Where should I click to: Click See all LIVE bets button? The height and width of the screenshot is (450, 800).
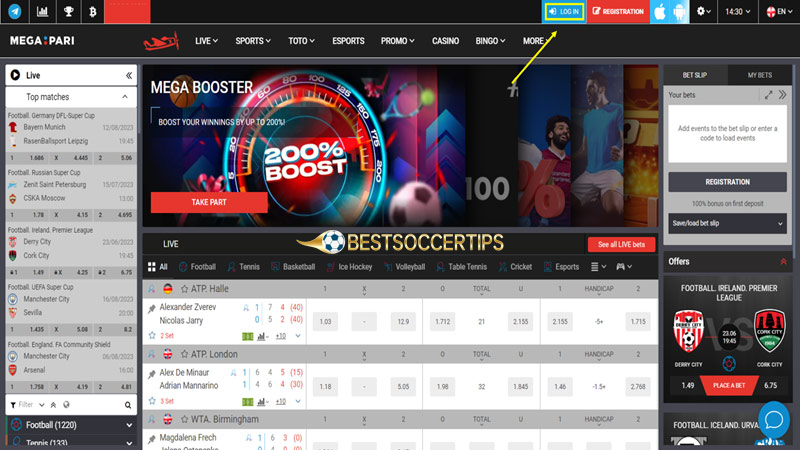(x=621, y=244)
